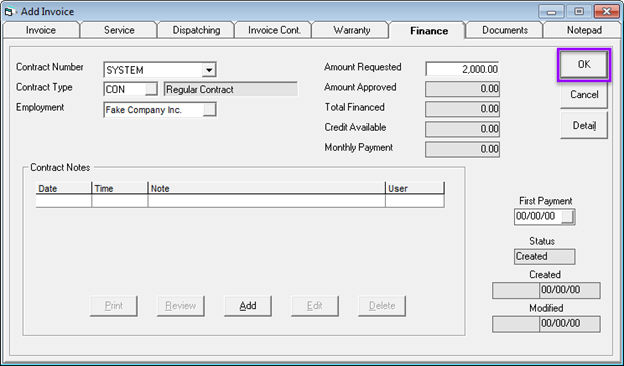
Task: Click the Total Financed field
Action: coord(462,109)
